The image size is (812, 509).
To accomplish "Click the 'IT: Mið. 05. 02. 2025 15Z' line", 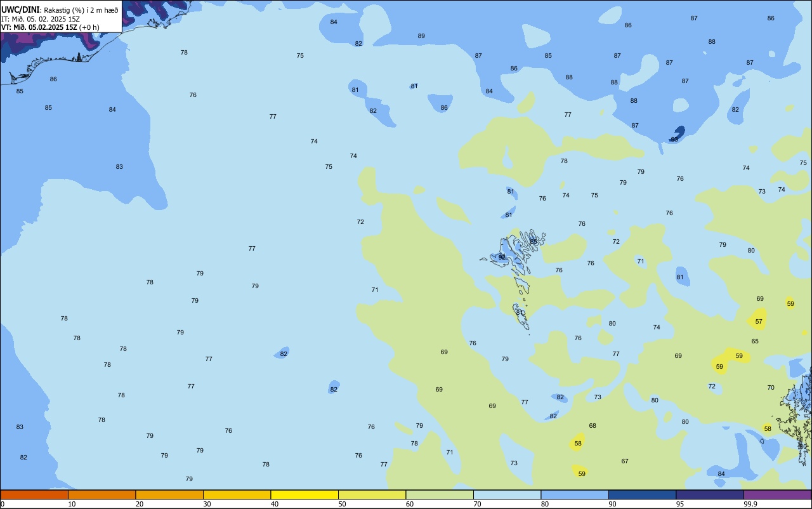I will (x=41, y=18).
